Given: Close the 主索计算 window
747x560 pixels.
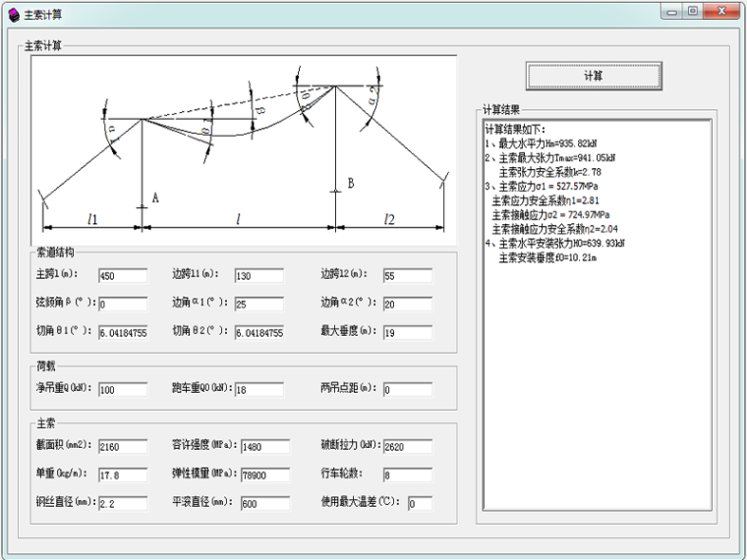Looking at the screenshot, I should pyautogui.click(x=721, y=12).
